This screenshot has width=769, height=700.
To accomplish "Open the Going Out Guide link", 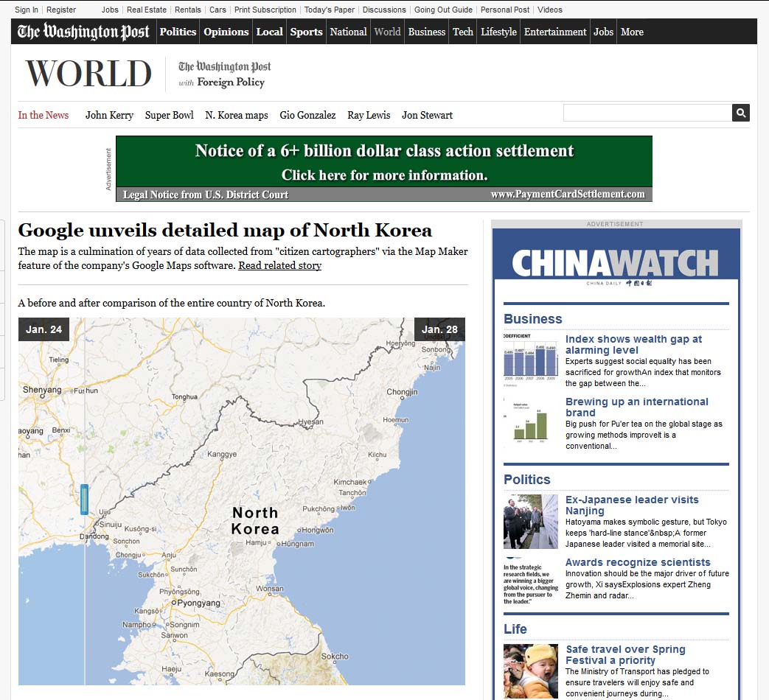I will (443, 10).
